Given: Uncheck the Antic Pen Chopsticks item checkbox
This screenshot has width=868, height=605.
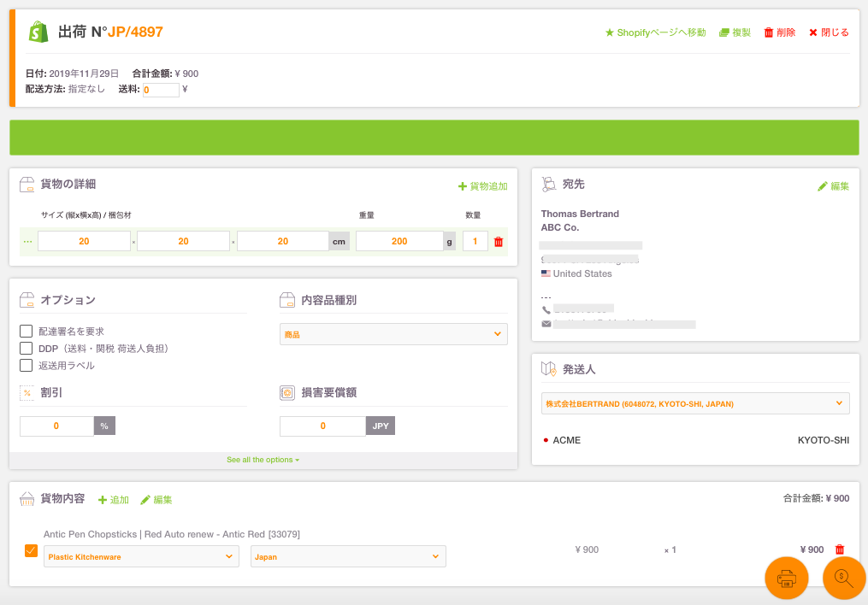Looking at the screenshot, I should (x=31, y=550).
